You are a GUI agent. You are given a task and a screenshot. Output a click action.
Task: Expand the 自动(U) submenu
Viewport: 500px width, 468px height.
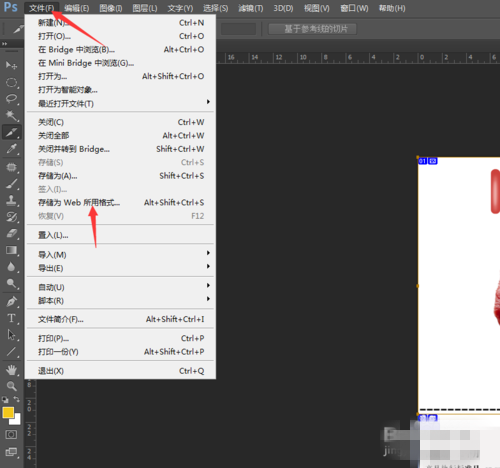point(120,287)
